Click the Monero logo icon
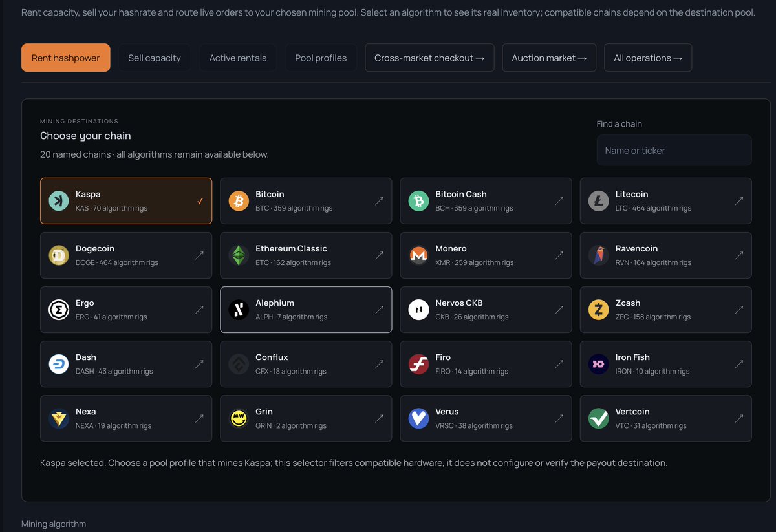 [x=418, y=255]
